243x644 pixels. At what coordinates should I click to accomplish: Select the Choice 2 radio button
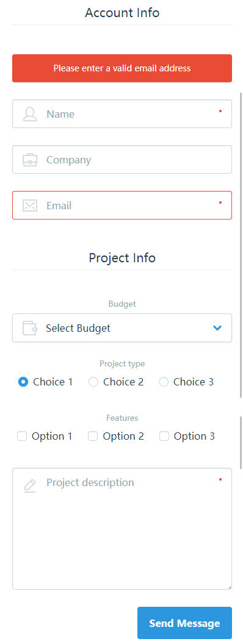tap(93, 382)
